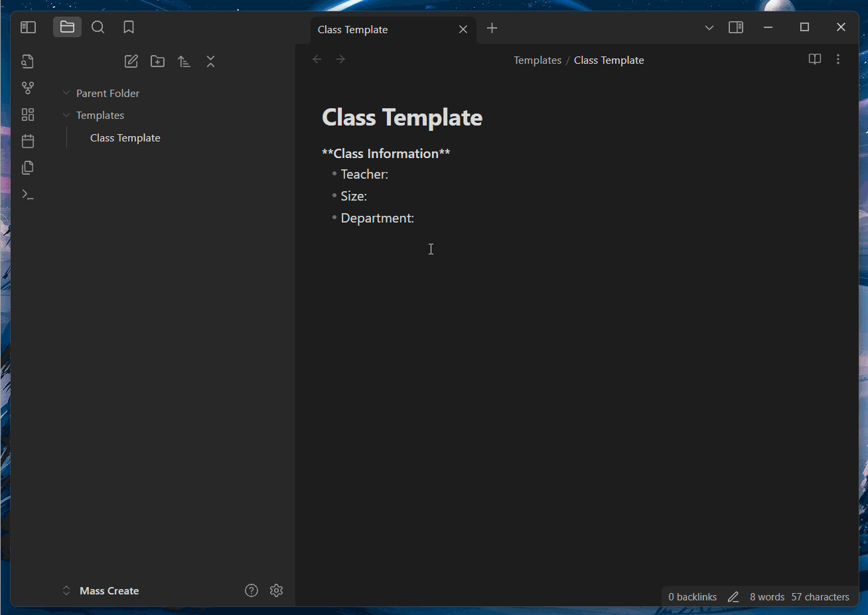This screenshot has height=615, width=868.
Task: Open quick switcher from the ribbon
Action: tap(28, 62)
